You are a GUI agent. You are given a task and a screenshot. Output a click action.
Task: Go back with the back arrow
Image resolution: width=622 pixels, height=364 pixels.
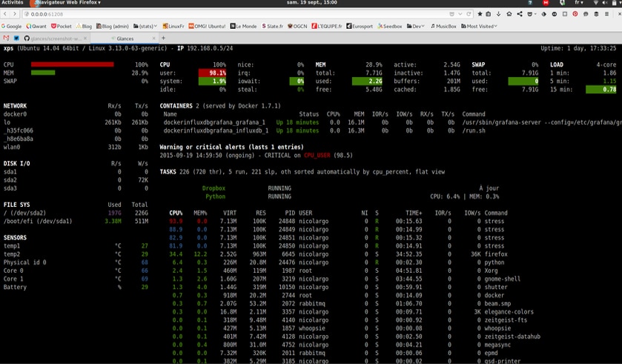coord(5,14)
